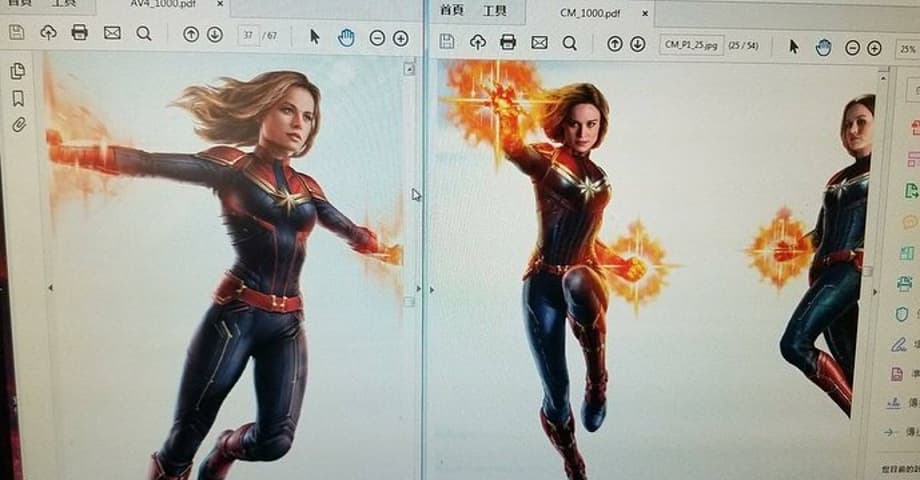Screen dimensions: 920x480
Task: Collapse the left navigation pane arrow
Action: click(50, 288)
